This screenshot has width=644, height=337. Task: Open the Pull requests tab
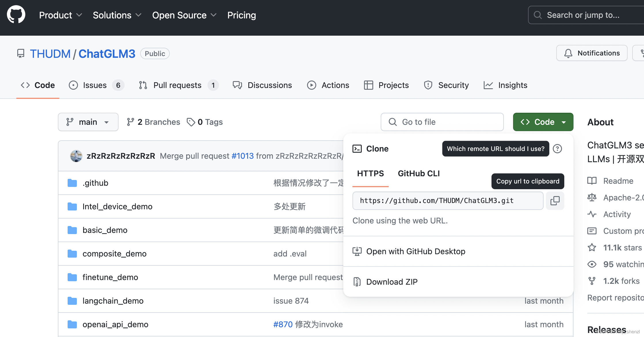click(178, 85)
